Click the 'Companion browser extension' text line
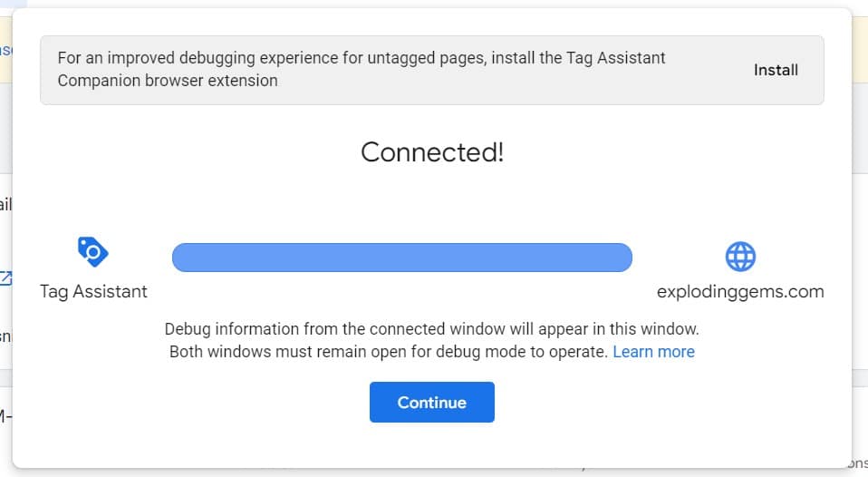 (x=168, y=81)
